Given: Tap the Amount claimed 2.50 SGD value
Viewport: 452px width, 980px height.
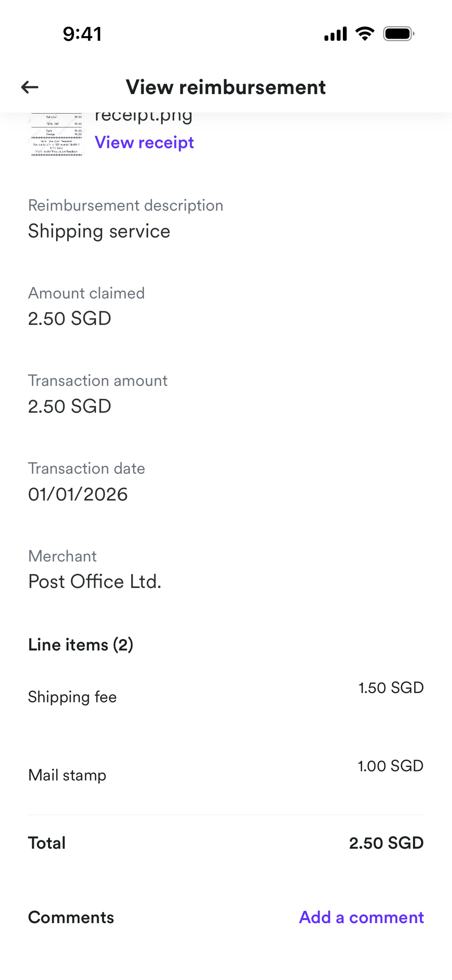Looking at the screenshot, I should pyautogui.click(x=70, y=318).
